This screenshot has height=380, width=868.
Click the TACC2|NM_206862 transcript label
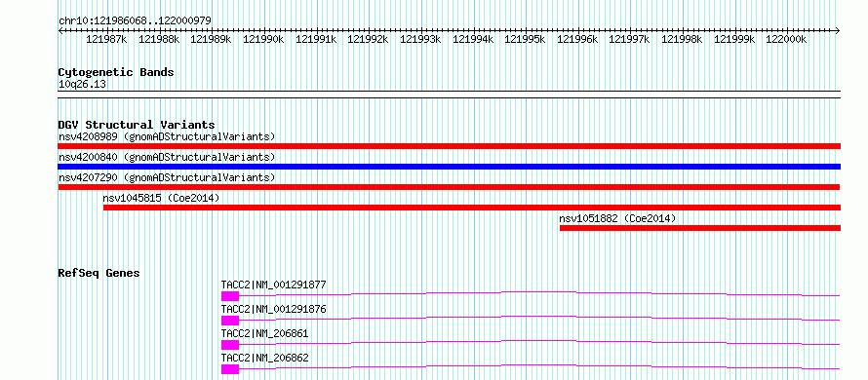[264, 359]
